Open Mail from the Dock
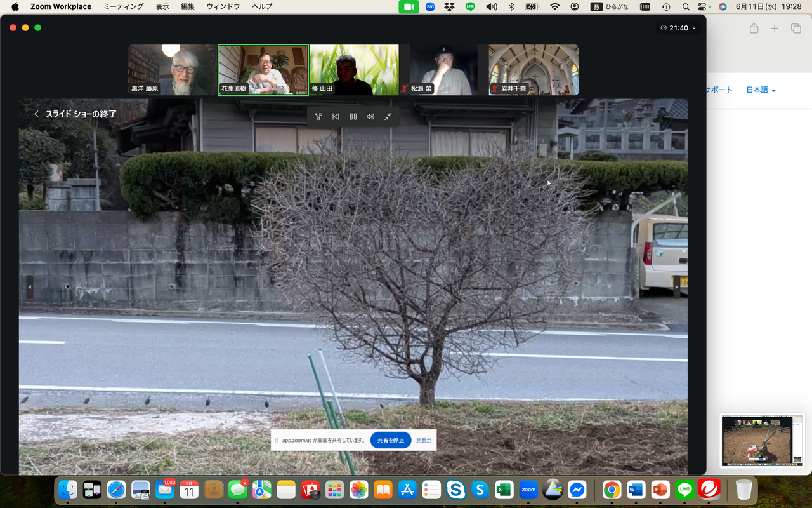The image size is (812, 508). [165, 490]
